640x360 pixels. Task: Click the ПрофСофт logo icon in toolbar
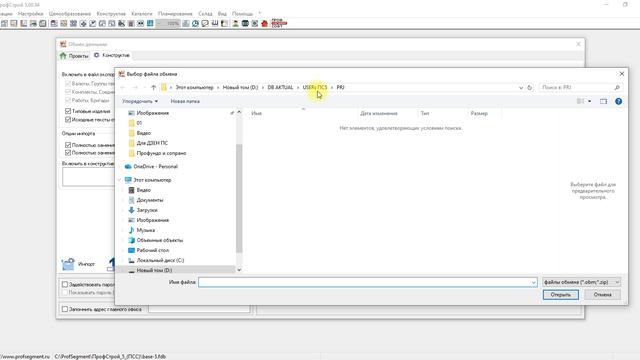click(x=279, y=23)
